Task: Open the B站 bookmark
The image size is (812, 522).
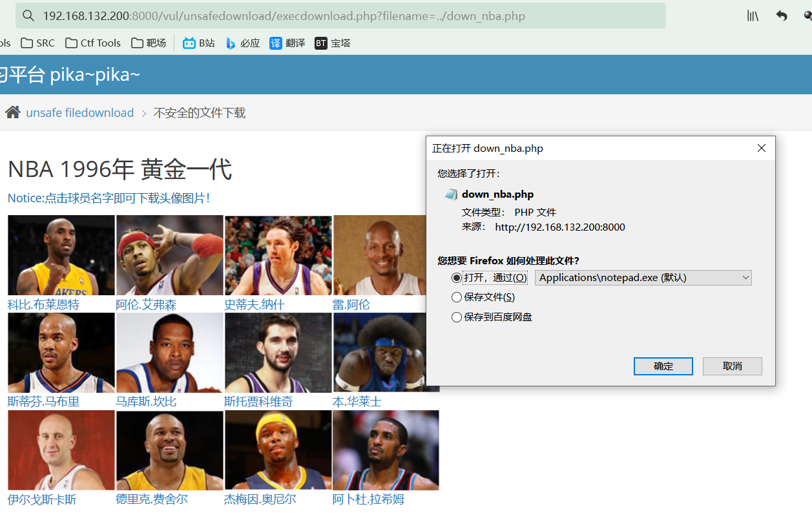Action: pos(198,43)
